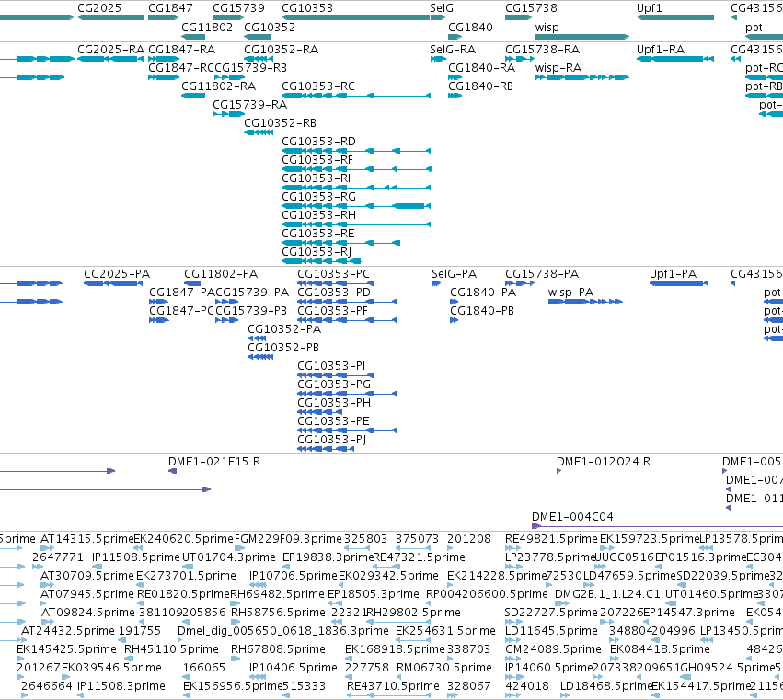The width and height of the screenshot is (783, 700).
Task: Select EST AT14315.5prime
Action: (86, 539)
